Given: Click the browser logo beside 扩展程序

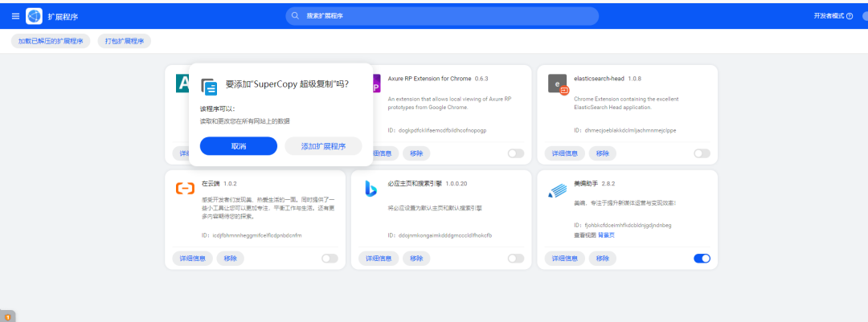Looking at the screenshot, I should point(34,16).
